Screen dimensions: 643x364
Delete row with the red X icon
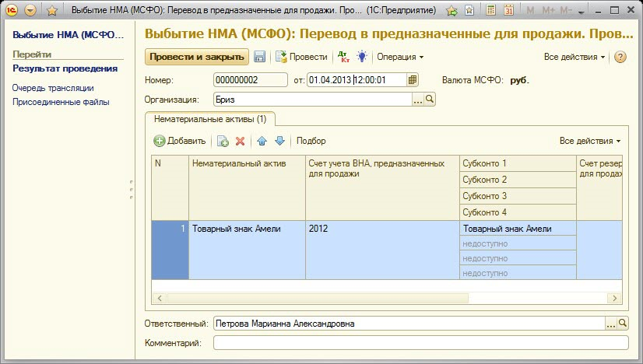click(x=241, y=141)
